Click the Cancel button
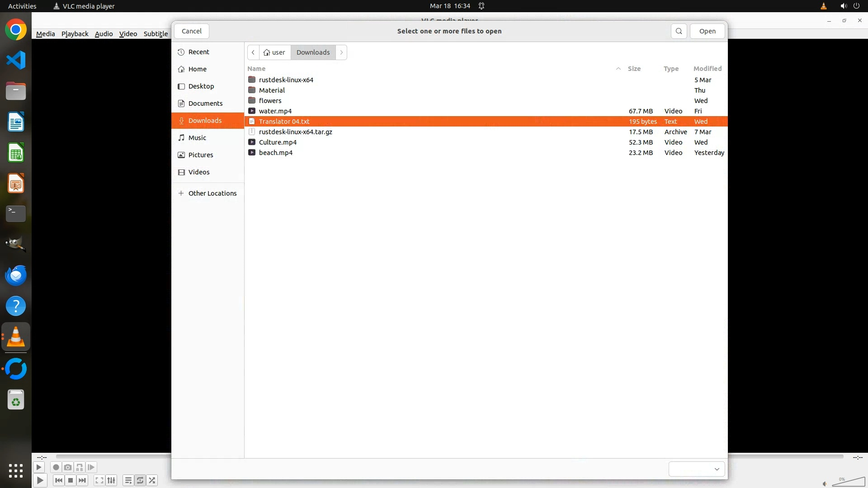The width and height of the screenshot is (868, 488). click(191, 31)
